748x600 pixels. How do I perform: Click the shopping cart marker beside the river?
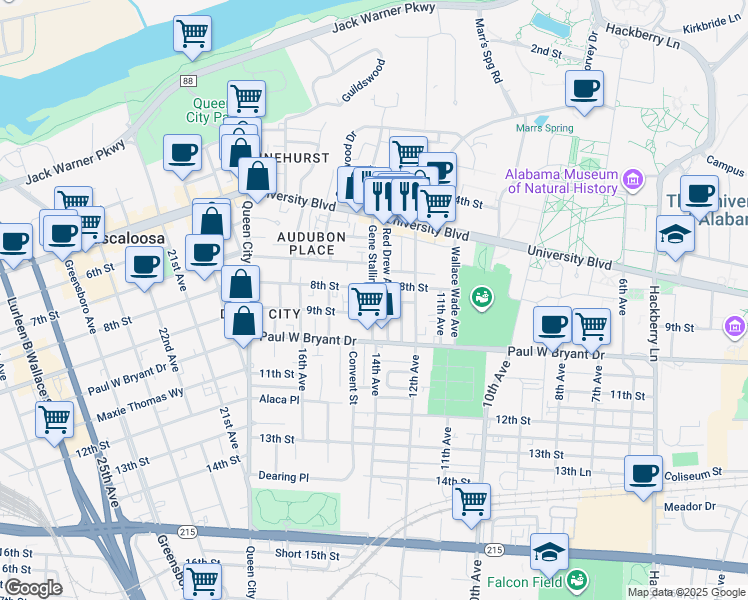[x=192, y=33]
